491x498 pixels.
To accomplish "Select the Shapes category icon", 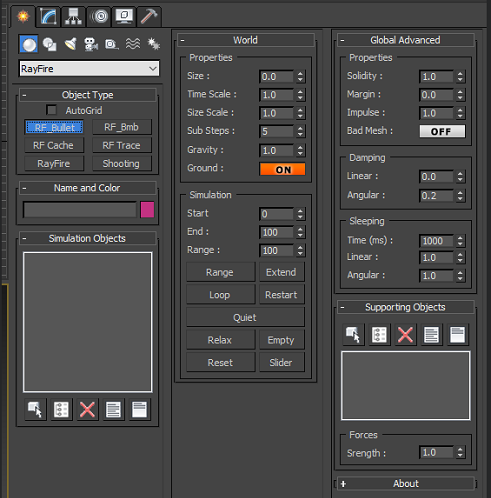I will pyautogui.click(x=50, y=44).
